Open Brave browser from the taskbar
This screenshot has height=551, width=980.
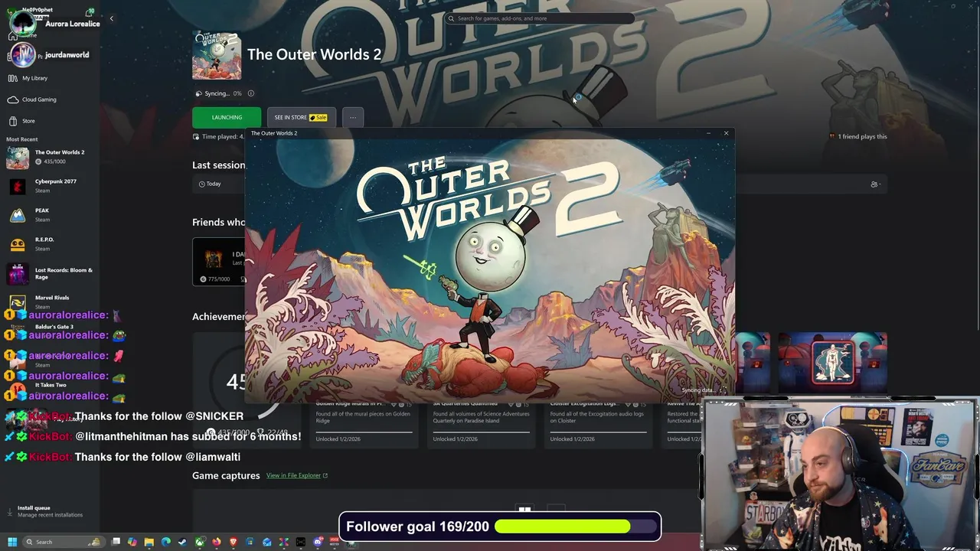click(234, 542)
